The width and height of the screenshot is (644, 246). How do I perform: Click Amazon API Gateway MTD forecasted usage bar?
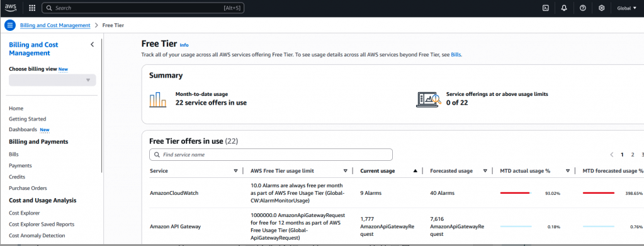pyautogui.click(x=599, y=226)
